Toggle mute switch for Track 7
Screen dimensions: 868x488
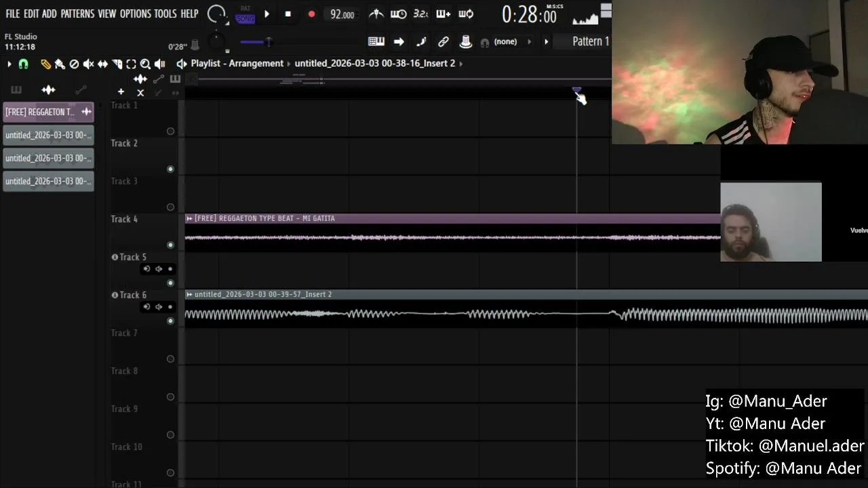click(170, 359)
